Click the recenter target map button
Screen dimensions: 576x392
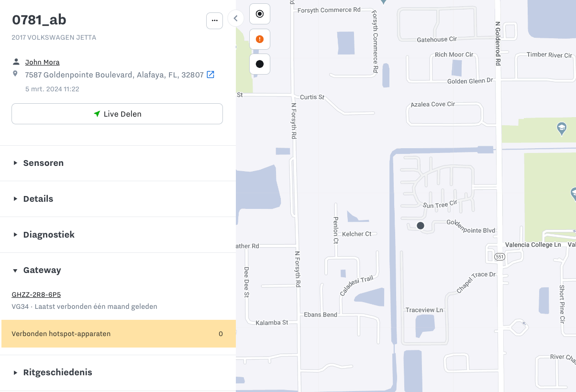(x=260, y=14)
